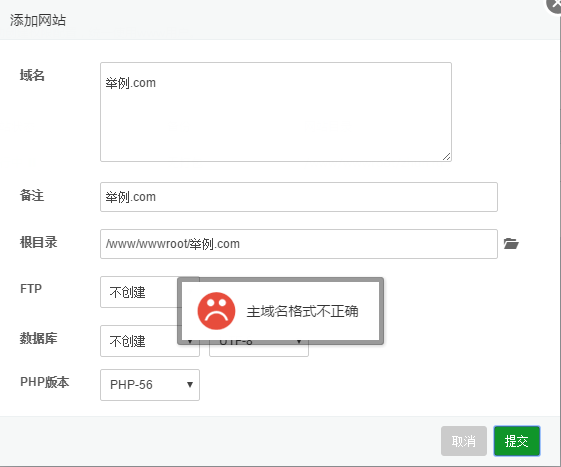Click the 备注 label
This screenshot has width=561, height=467.
point(32,195)
